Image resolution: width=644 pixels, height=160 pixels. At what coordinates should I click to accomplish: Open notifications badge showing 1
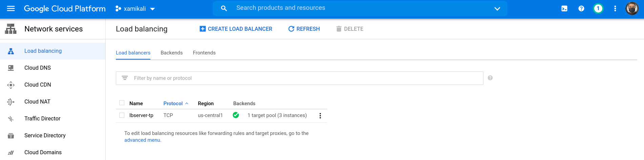tap(598, 8)
